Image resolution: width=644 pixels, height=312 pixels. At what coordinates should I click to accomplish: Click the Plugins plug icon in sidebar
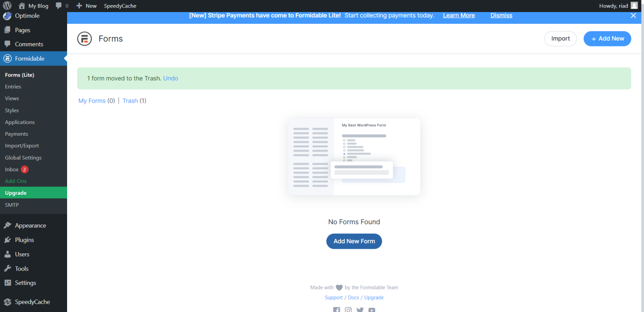point(8,240)
